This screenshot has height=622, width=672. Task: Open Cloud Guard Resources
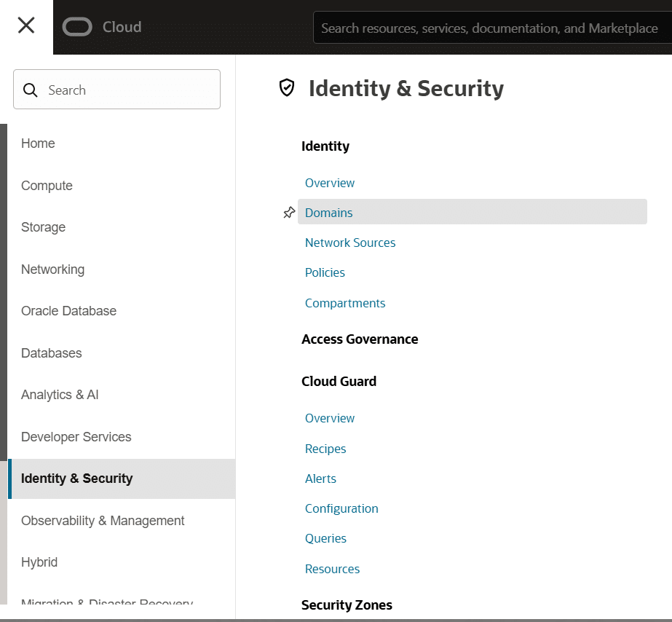(332, 569)
